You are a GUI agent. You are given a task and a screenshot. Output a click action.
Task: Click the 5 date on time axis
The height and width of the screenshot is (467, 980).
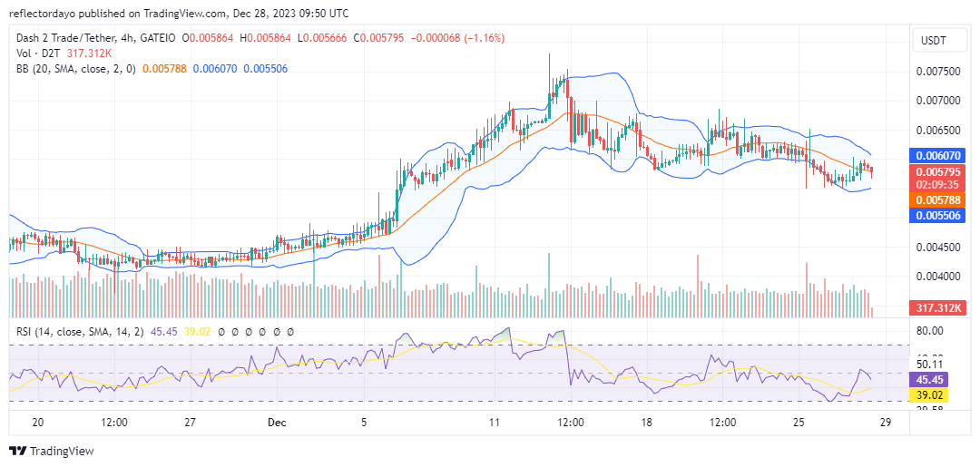pos(364,422)
